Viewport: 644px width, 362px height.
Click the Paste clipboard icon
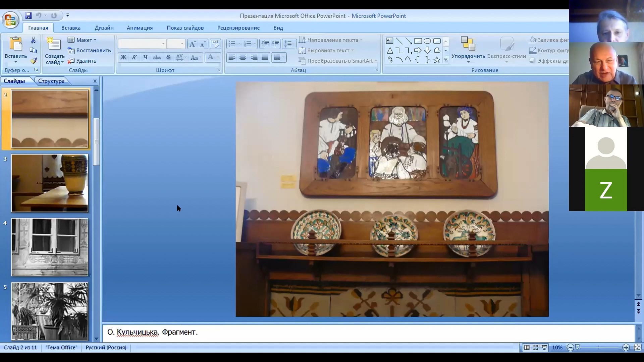[x=16, y=44]
